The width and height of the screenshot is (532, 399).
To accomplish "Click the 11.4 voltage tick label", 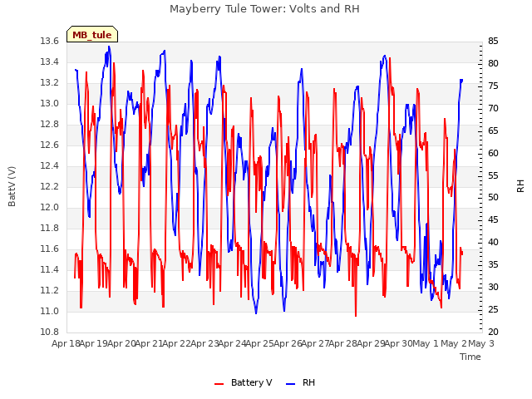I will [x=50, y=269].
